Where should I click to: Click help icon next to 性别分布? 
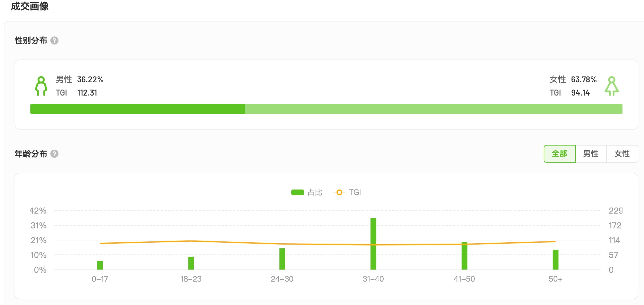pyautogui.click(x=54, y=40)
